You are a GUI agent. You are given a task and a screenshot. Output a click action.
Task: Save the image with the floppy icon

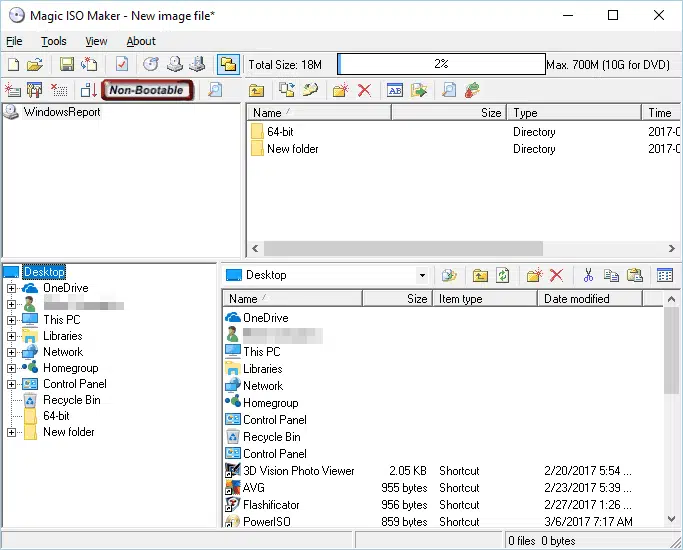pyautogui.click(x=67, y=64)
